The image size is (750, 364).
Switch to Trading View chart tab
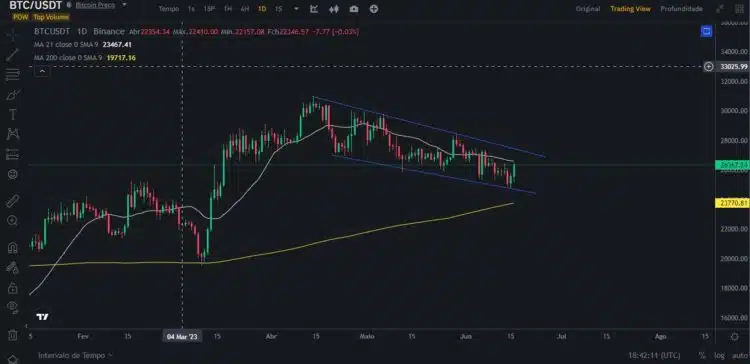[x=630, y=9]
